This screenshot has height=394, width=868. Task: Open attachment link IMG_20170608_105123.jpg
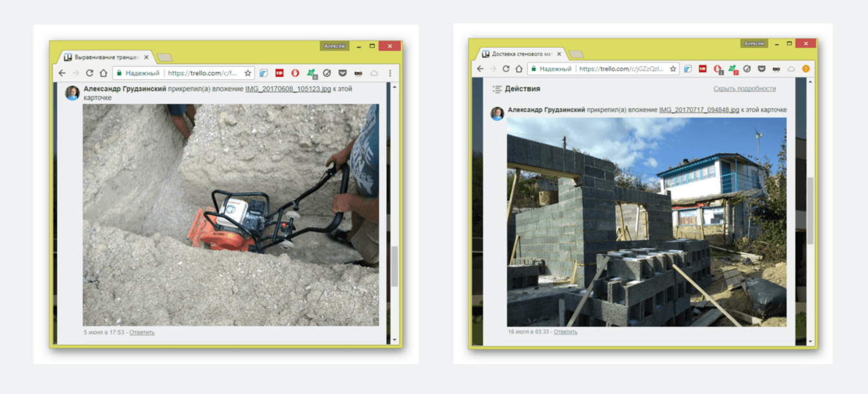(x=288, y=89)
